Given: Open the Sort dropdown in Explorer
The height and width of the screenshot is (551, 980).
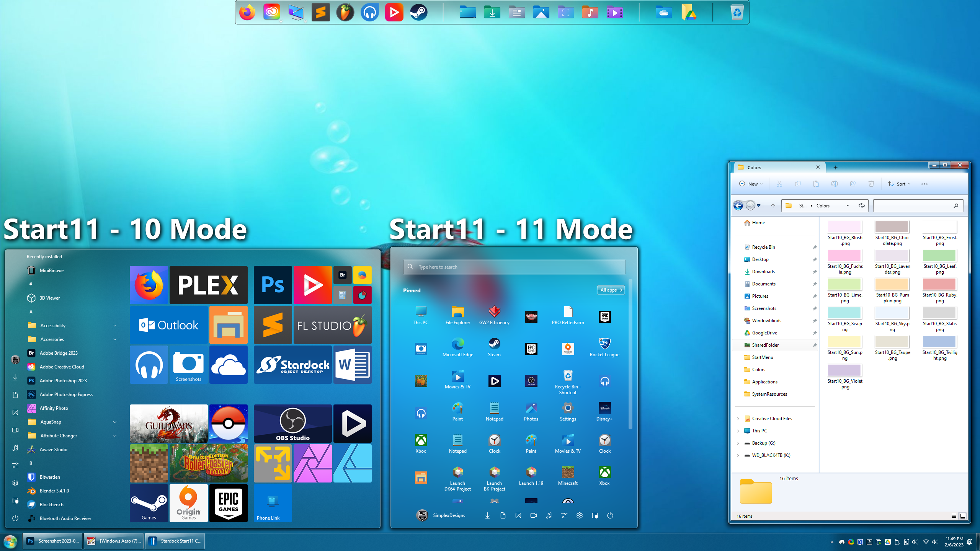Looking at the screenshot, I should [899, 184].
